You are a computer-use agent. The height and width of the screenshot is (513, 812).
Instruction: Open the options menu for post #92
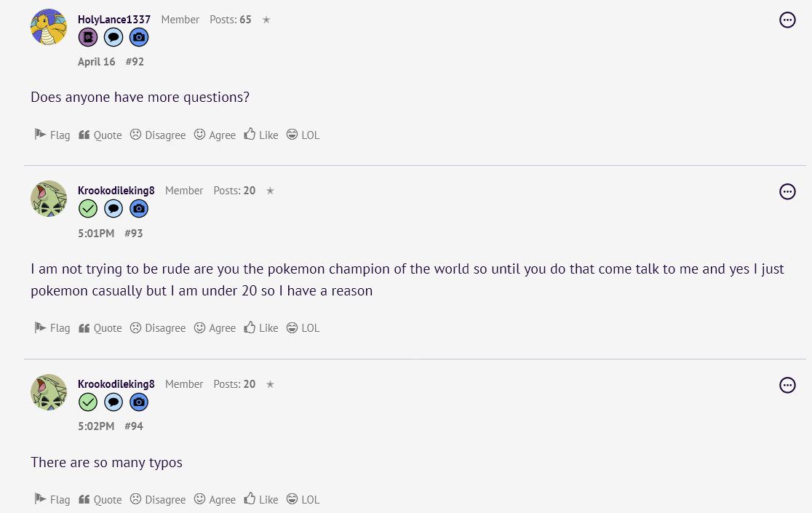click(787, 20)
